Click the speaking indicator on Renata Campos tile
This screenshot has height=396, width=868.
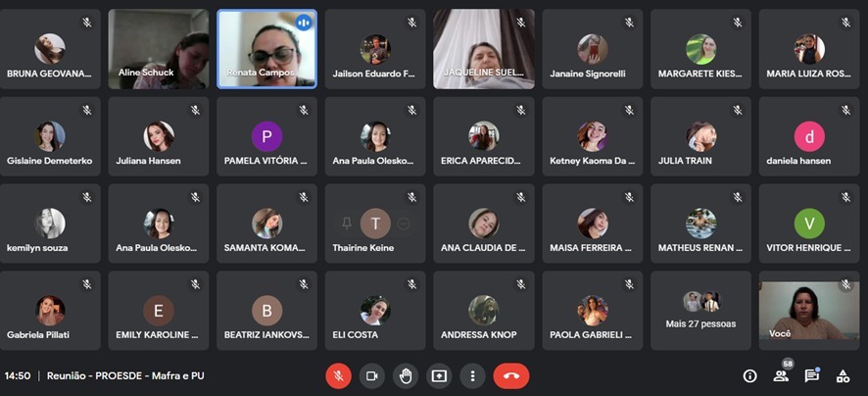coord(304,23)
